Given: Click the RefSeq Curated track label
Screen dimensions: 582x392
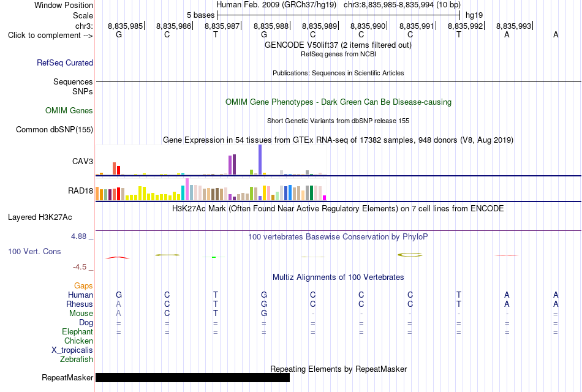Looking at the screenshot, I should click(x=64, y=62).
